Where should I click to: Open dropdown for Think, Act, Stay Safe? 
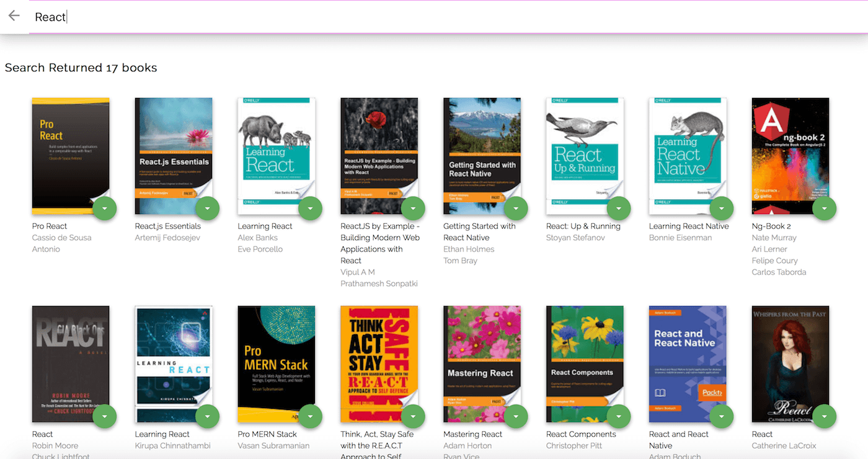(413, 416)
